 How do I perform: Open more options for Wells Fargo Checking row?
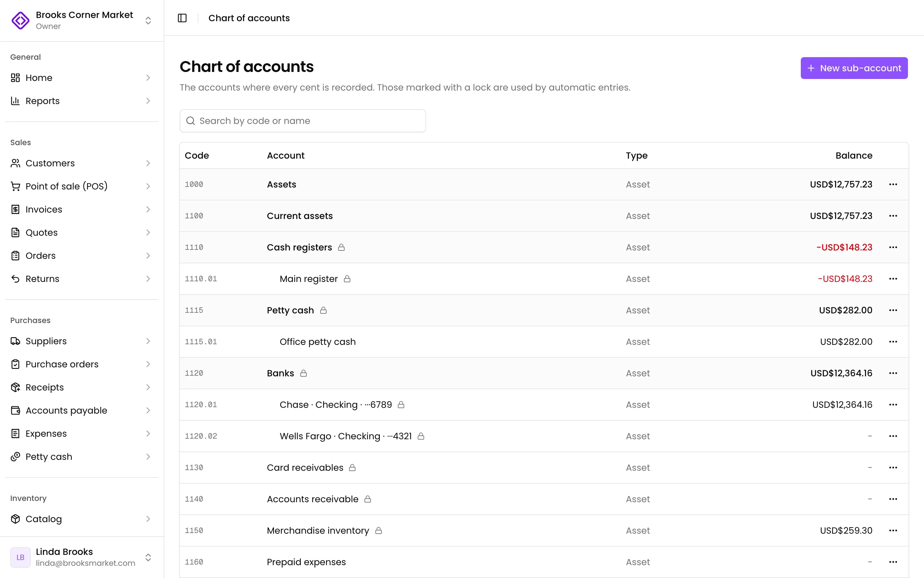[x=893, y=436]
